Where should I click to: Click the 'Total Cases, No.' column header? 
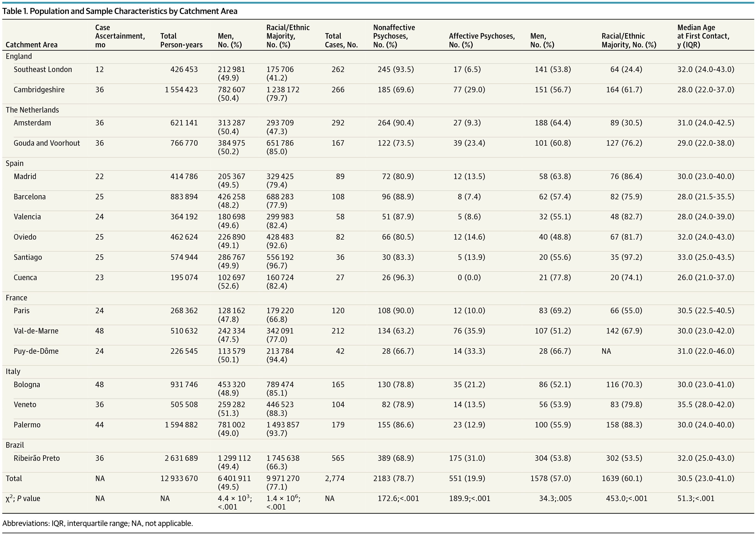[x=341, y=41]
